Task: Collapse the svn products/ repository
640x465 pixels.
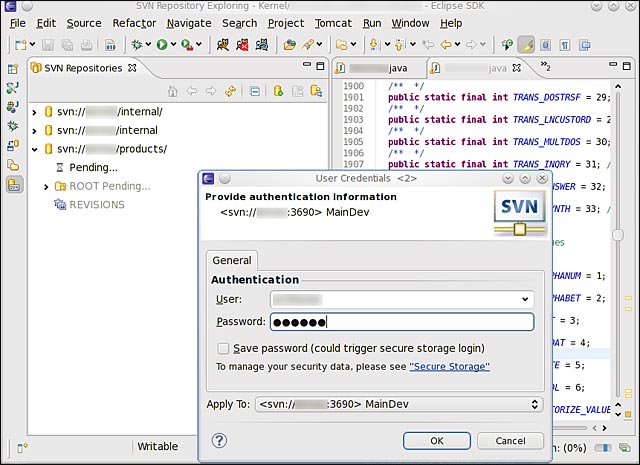Action: tap(34, 149)
